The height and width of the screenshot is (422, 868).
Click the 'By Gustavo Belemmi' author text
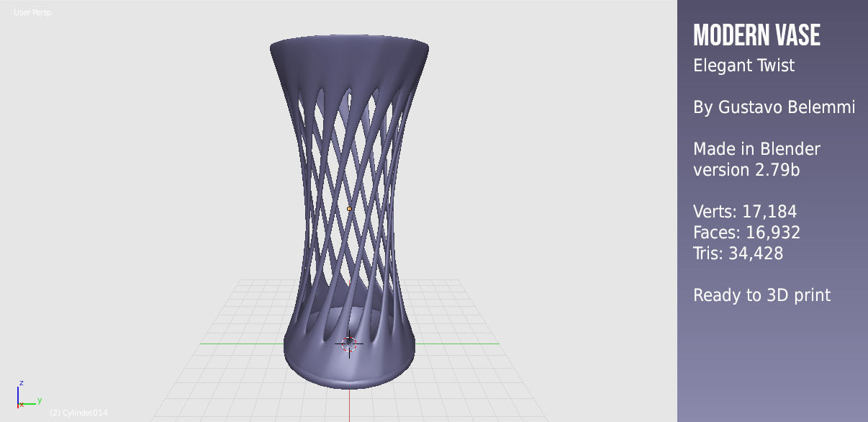click(x=774, y=107)
